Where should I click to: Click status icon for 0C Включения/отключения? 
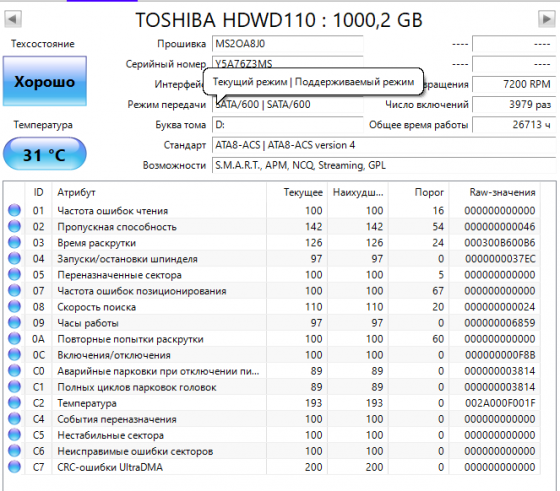14,355
